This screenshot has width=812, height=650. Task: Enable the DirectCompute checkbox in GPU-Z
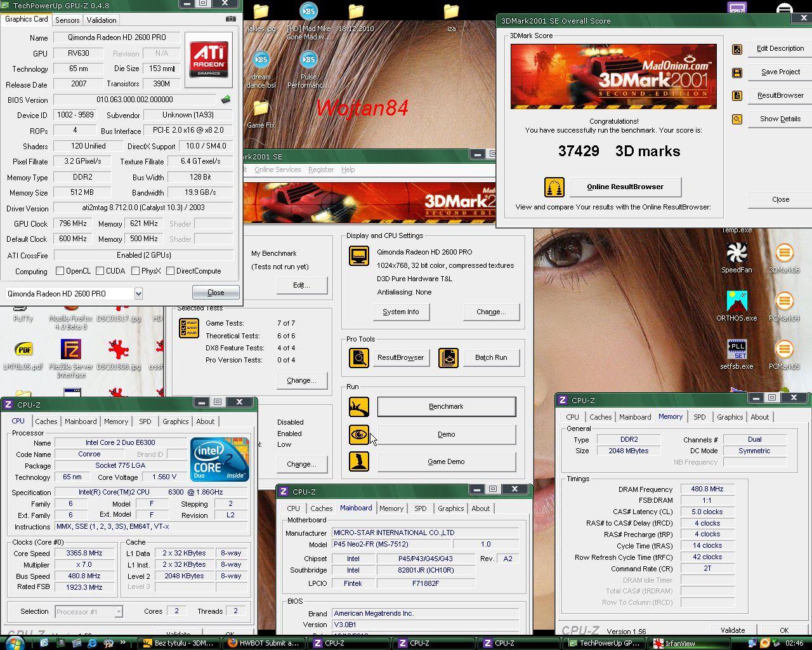170,271
